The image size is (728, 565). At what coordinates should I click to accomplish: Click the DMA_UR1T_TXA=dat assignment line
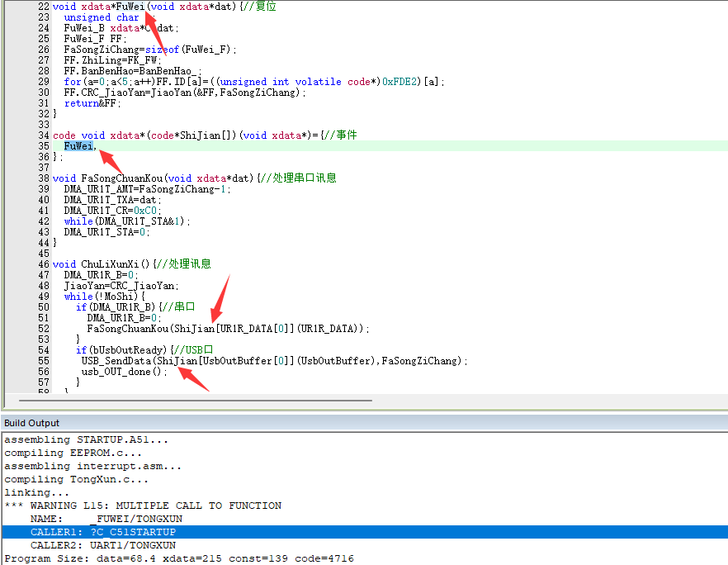point(113,200)
